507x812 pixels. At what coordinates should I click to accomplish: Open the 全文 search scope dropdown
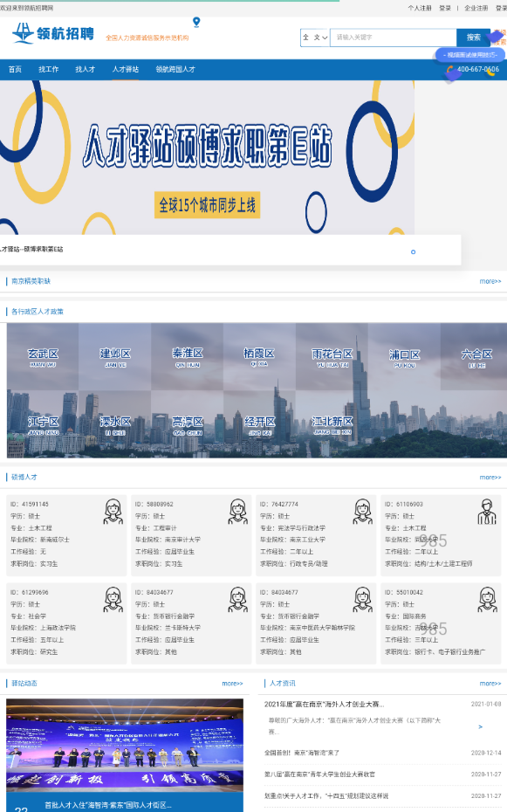click(x=315, y=38)
